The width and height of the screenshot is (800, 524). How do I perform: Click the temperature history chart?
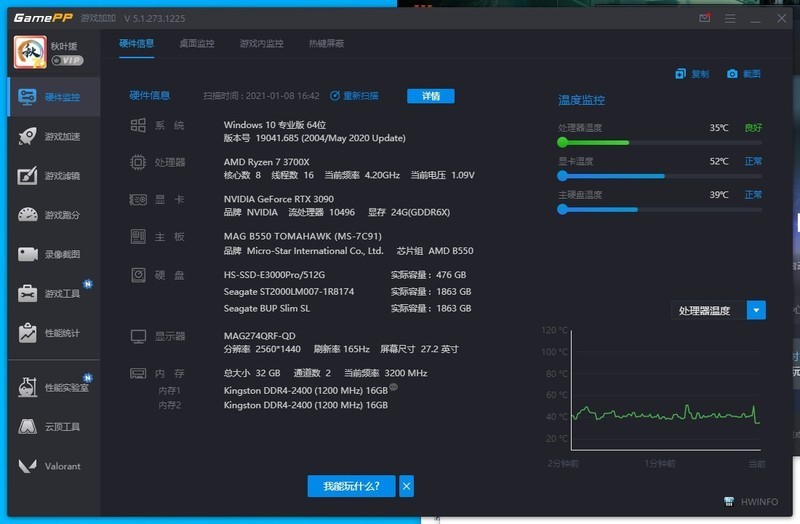point(666,390)
